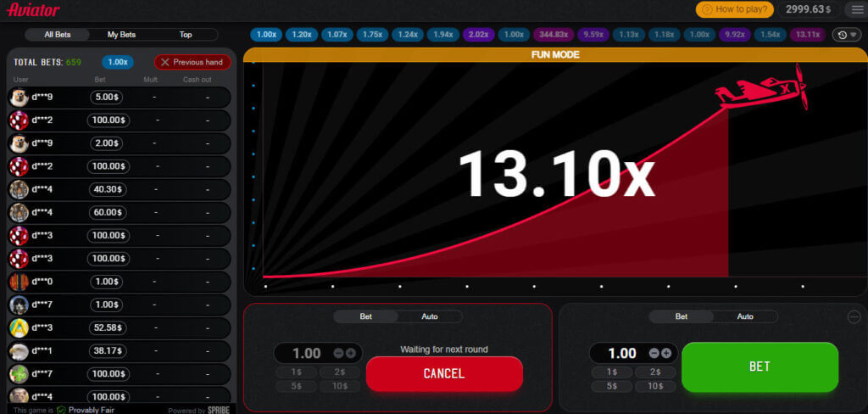
Task: Switch right bet panel to Auto
Action: click(x=745, y=316)
